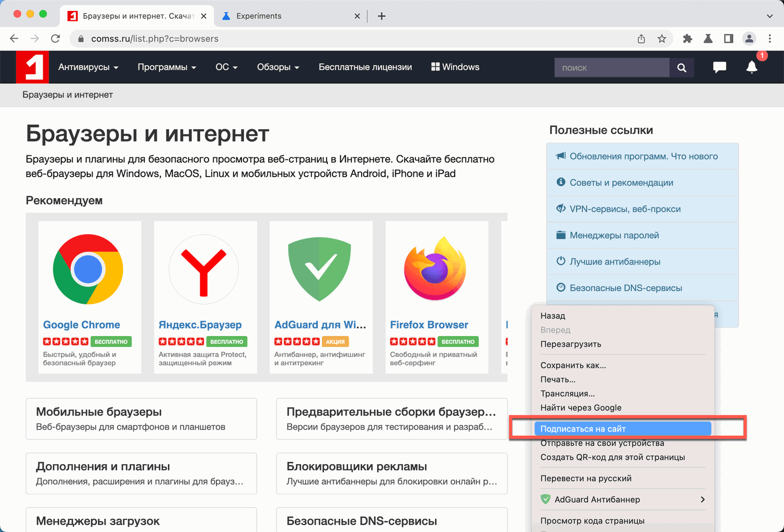Image resolution: width=784 pixels, height=532 pixels.
Task: Open Лучшие антибаннеры sidebar link
Action: (642, 261)
